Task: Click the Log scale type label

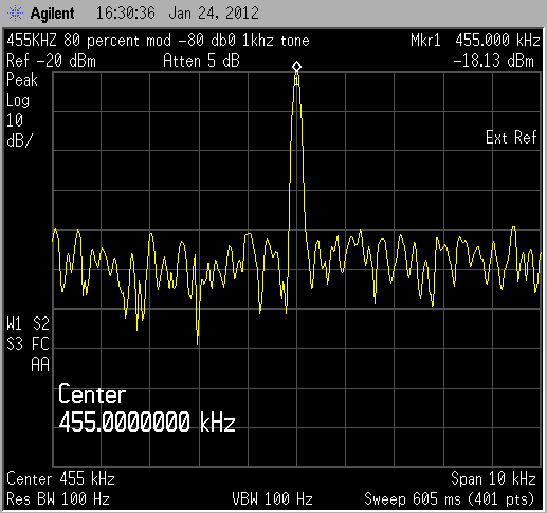Action: (x=18, y=100)
